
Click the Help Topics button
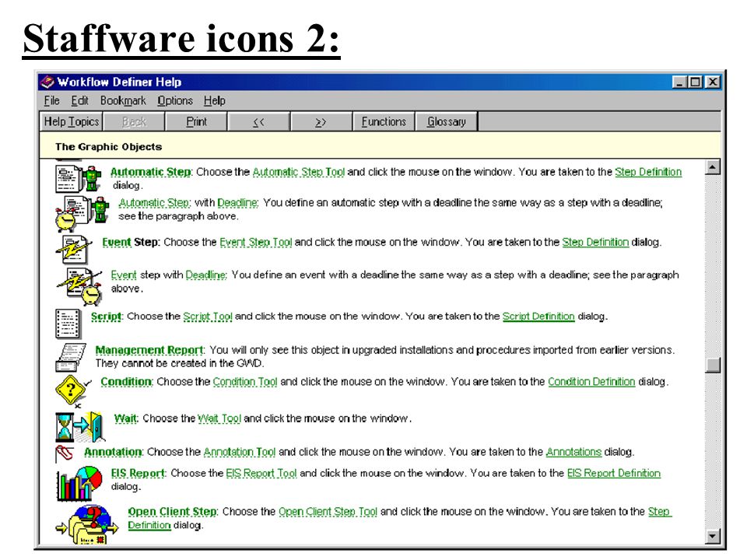[x=72, y=121]
